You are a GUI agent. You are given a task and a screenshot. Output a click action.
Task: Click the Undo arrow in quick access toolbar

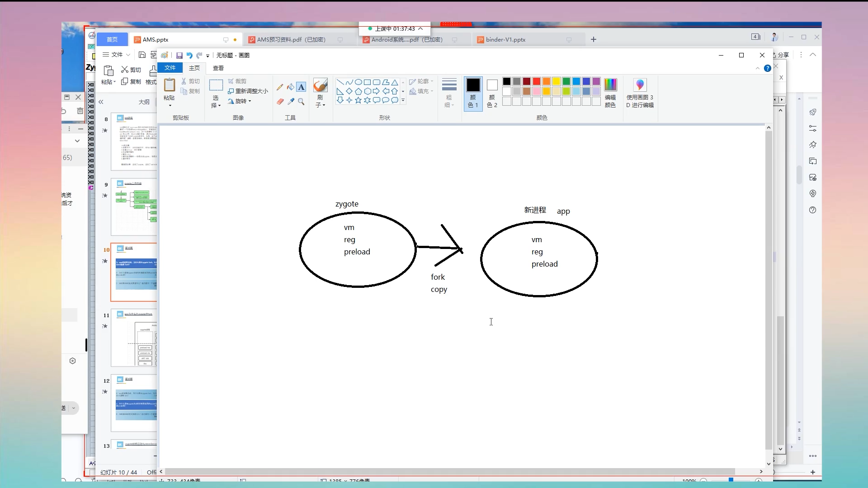pos(189,55)
